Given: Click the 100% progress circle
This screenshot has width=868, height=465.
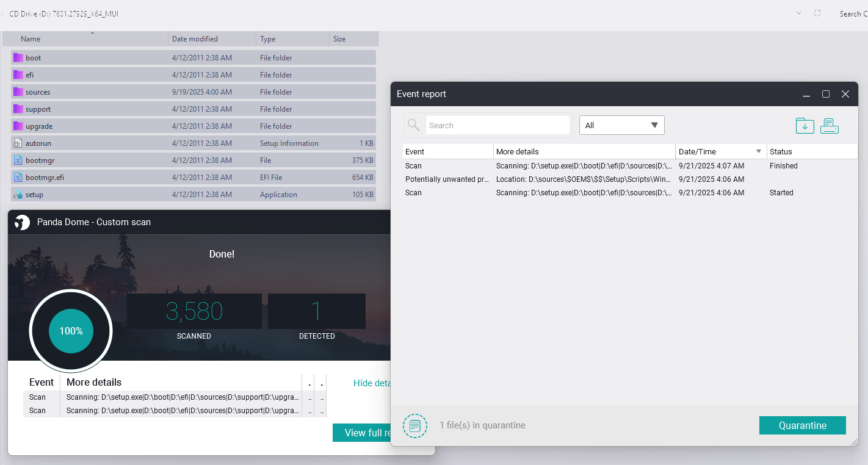Looking at the screenshot, I should click(71, 331).
